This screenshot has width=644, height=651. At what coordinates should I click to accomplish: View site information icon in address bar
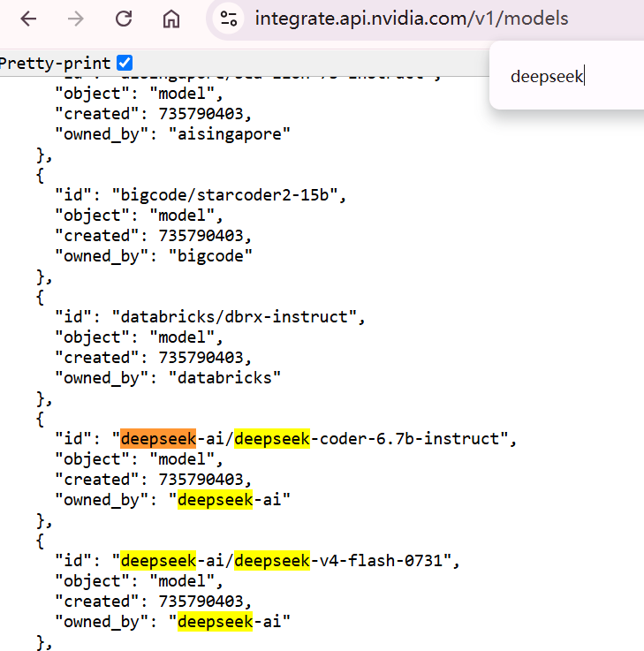click(x=229, y=19)
